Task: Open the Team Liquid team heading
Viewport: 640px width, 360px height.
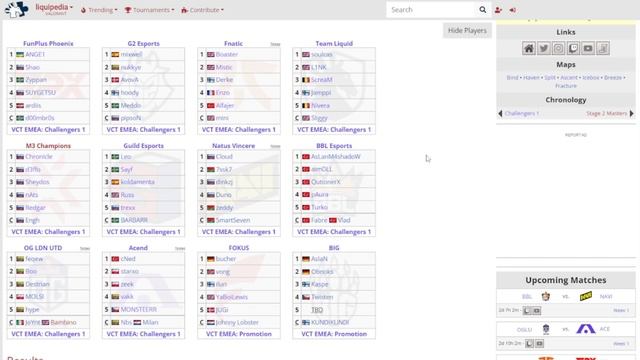Action: [334, 43]
